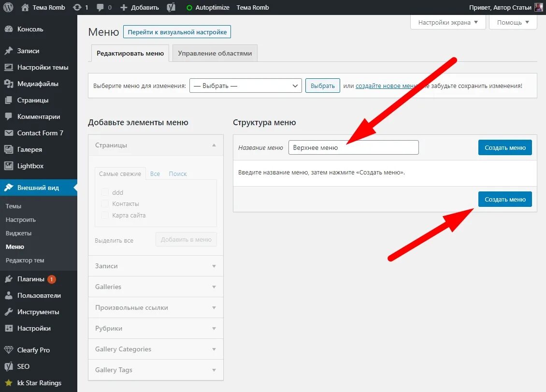Open the Темы submenu item

[13, 206]
